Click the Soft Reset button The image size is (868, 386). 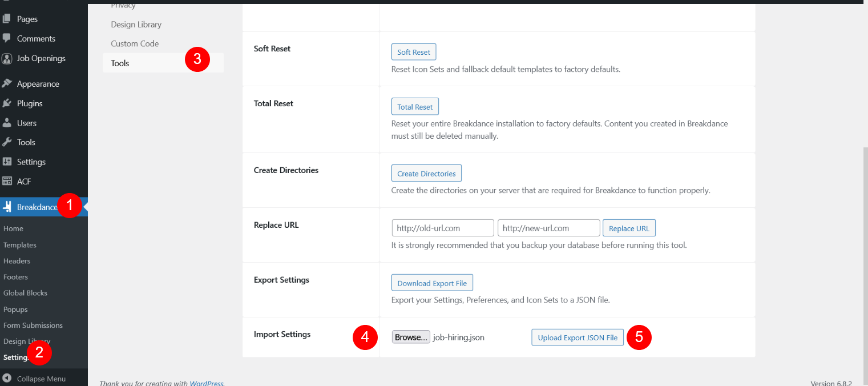pyautogui.click(x=414, y=52)
